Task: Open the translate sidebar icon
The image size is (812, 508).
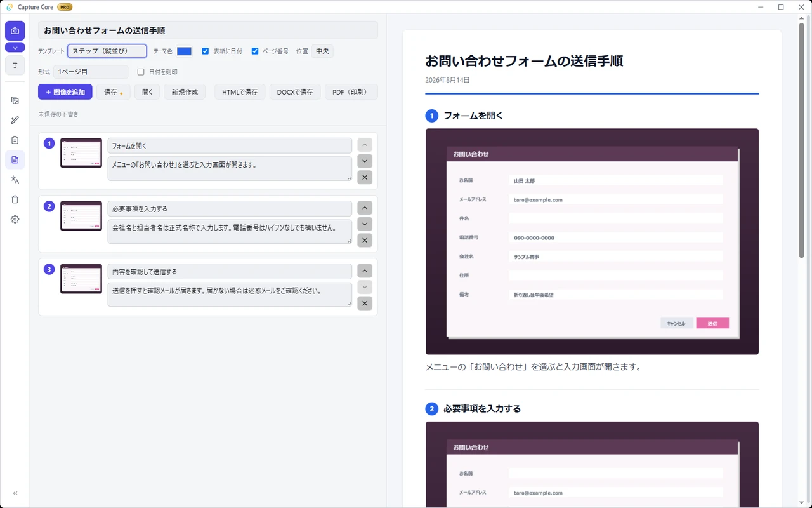Action: (x=15, y=180)
